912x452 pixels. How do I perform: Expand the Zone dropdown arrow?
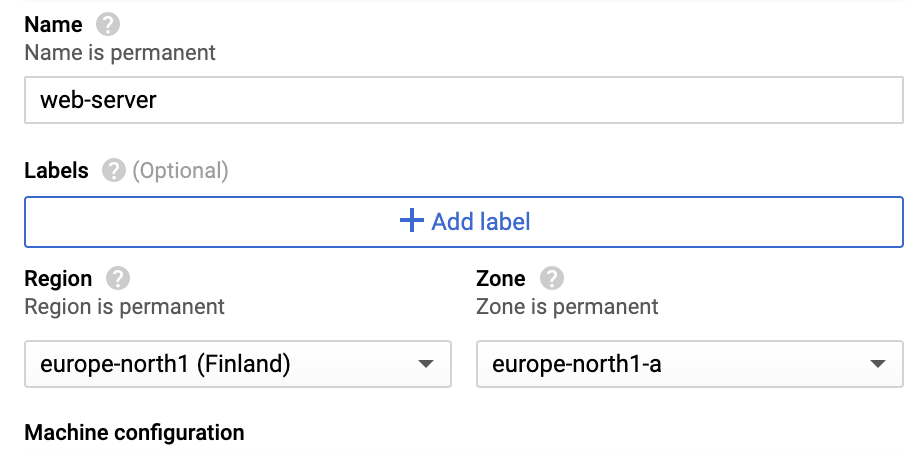coord(878,364)
